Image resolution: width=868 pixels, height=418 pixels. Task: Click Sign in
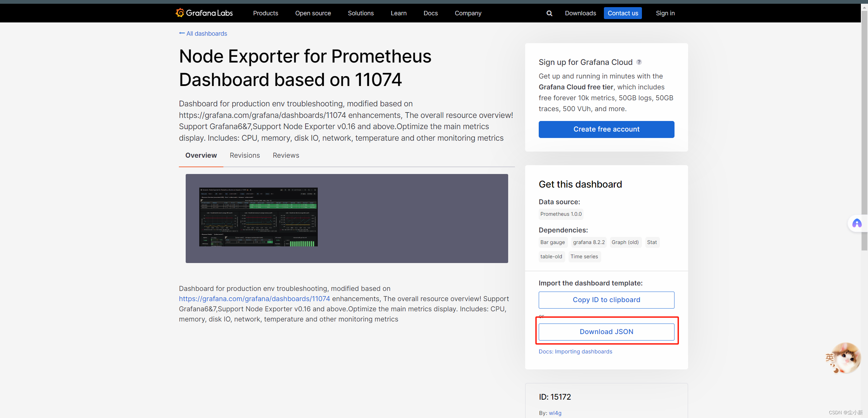(665, 13)
